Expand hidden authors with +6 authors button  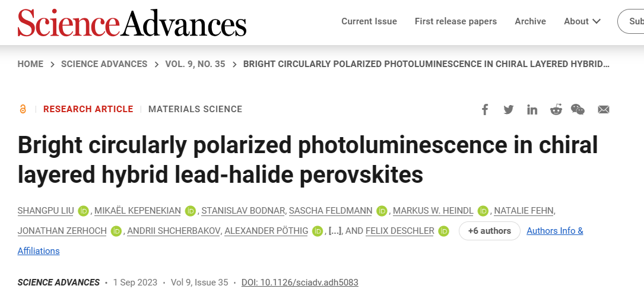tap(490, 231)
